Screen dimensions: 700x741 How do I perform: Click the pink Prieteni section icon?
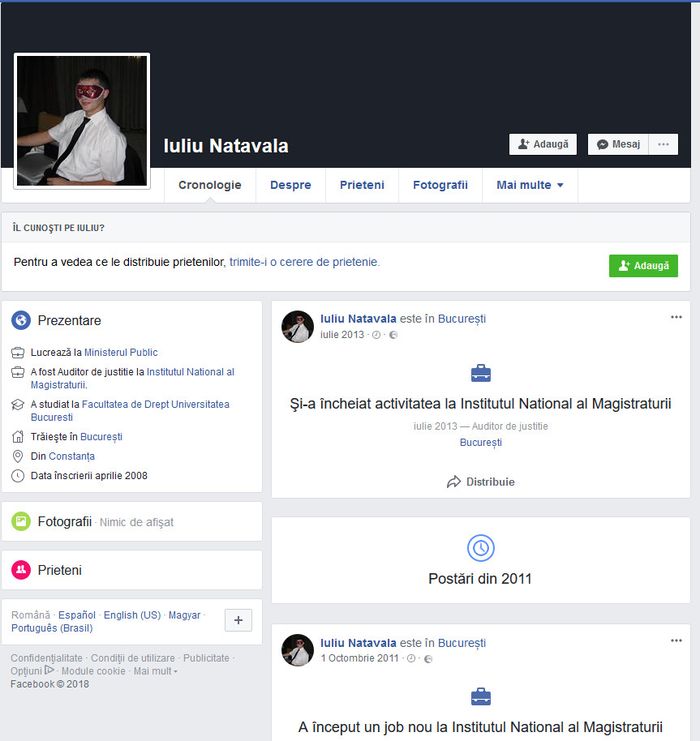click(21, 569)
